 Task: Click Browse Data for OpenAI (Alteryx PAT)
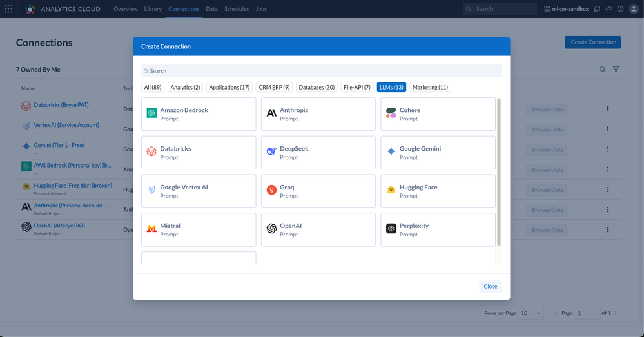coord(547,230)
